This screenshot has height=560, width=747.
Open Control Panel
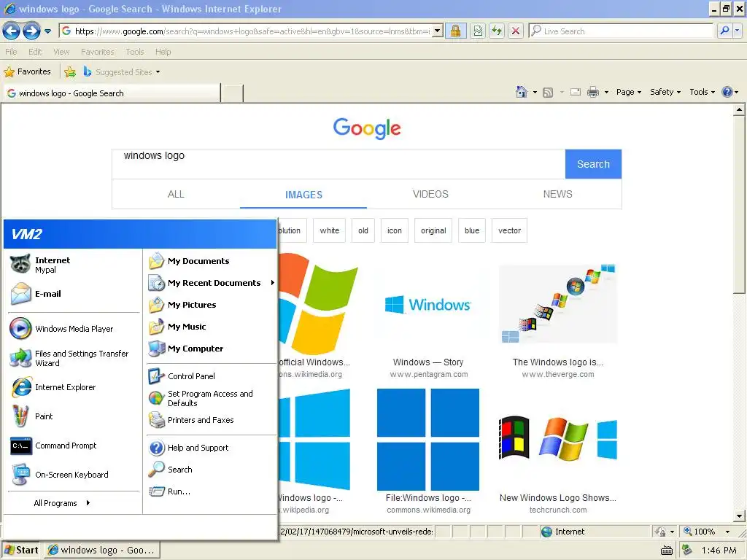[211, 376]
